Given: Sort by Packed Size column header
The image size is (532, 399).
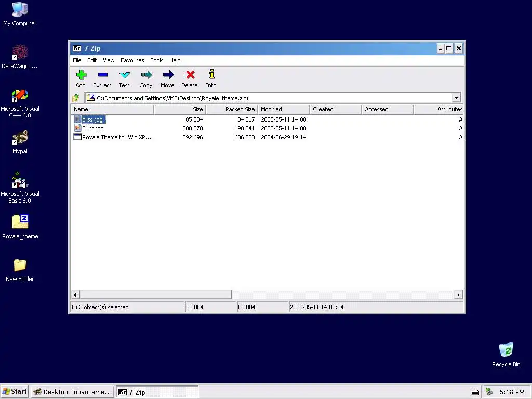Looking at the screenshot, I should coord(232,109).
